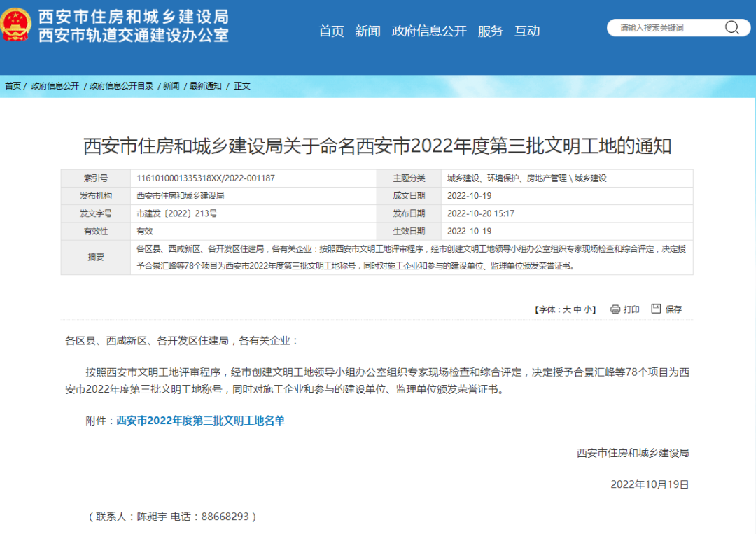
Task: Open the 互动 navigation menu
Action: pos(528,31)
